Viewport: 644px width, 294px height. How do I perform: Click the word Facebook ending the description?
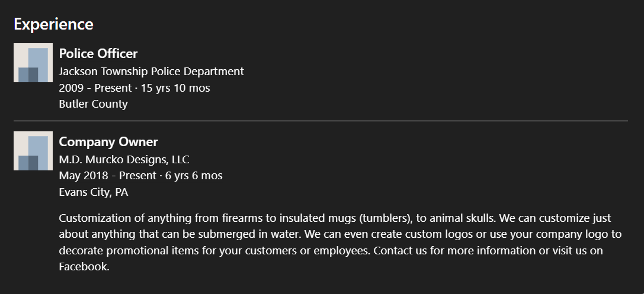[84, 267]
